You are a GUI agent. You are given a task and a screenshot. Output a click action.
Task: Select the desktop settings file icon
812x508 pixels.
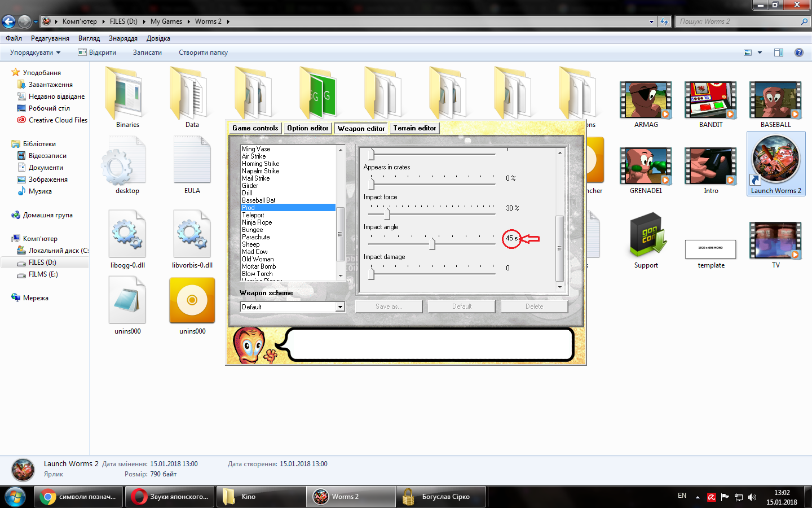(124, 160)
